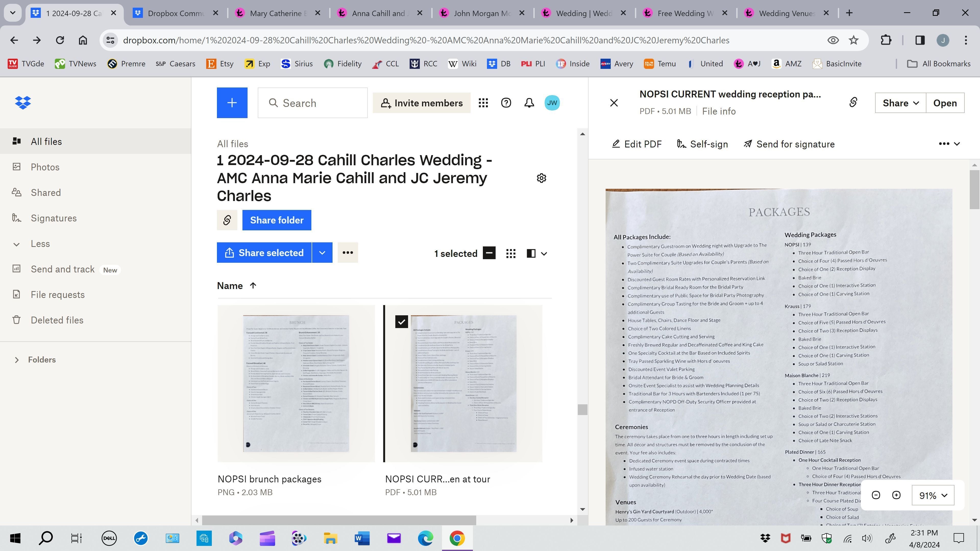The width and height of the screenshot is (980, 551).
Task: Clear selection via the 1 selected checkbox
Action: click(x=489, y=253)
